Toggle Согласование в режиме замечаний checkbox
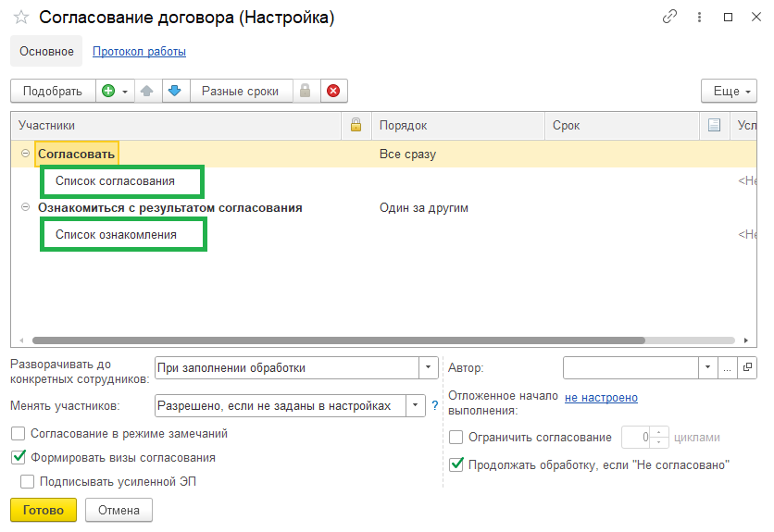This screenshot has width=774, height=532. tap(19, 434)
